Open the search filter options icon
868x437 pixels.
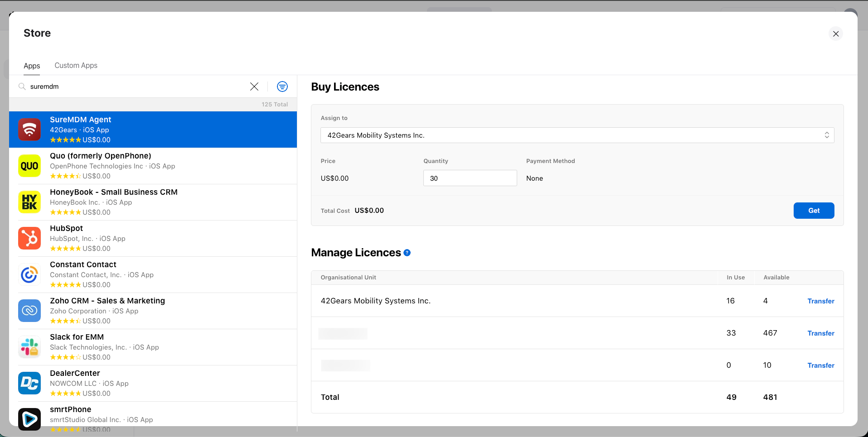(282, 86)
